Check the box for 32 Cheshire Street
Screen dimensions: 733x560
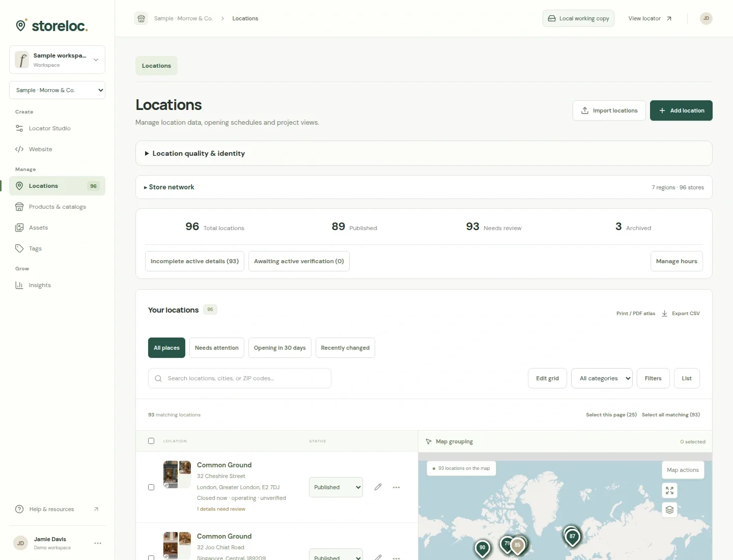coord(151,487)
